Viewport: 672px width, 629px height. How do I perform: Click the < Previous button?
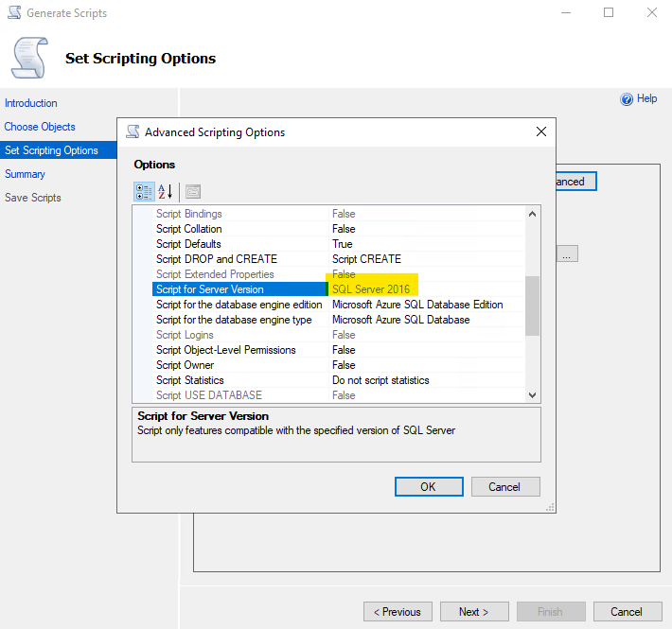coord(398,611)
